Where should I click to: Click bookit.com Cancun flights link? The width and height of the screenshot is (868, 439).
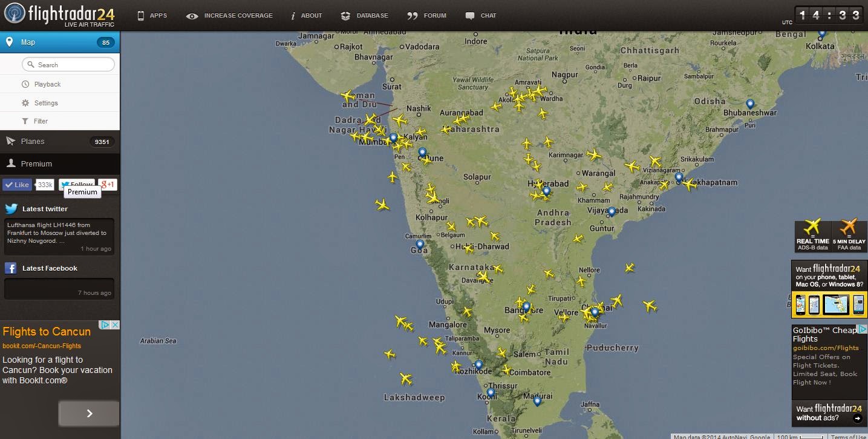[x=42, y=346]
